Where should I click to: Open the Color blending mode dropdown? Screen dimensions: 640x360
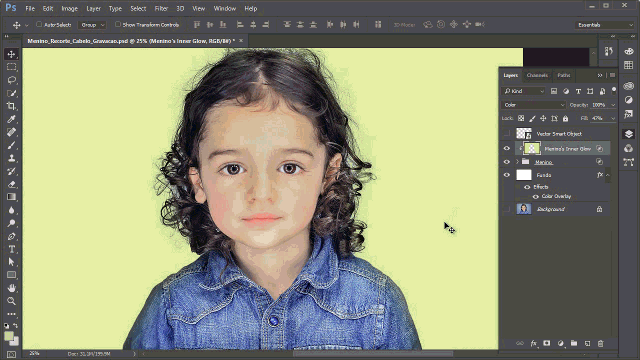pos(533,105)
